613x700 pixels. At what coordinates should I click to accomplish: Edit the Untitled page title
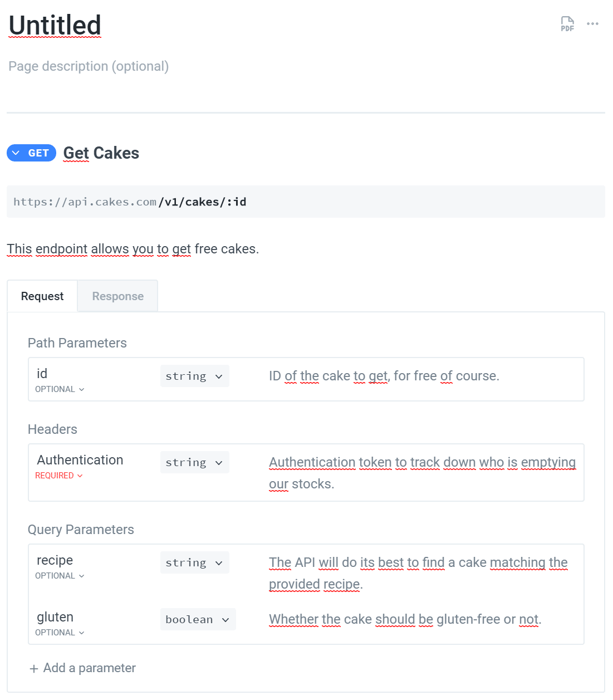point(54,25)
